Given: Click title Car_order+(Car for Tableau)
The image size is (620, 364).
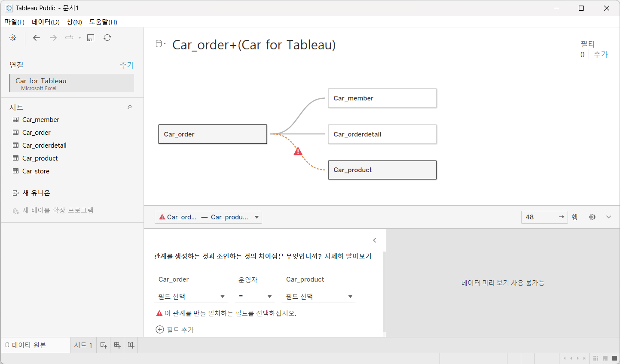Looking at the screenshot, I should (254, 45).
